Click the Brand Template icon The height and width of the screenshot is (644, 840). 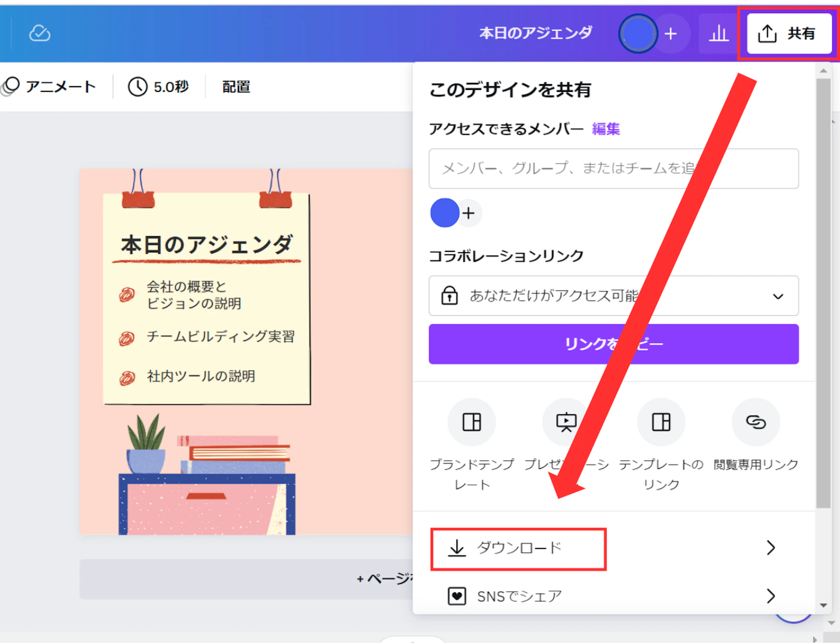(472, 422)
